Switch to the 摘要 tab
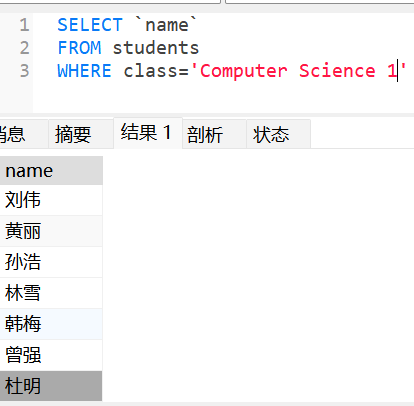Viewport: 414px width, 406px height. (81, 134)
